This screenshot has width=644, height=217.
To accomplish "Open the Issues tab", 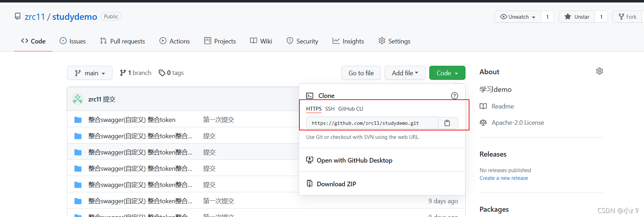I will (x=73, y=41).
